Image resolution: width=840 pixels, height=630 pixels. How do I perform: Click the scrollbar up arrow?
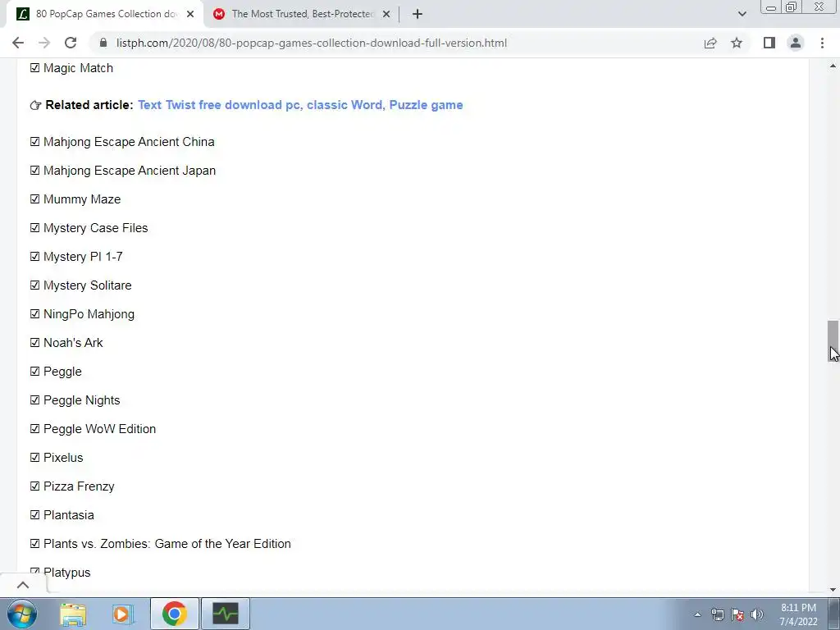tap(833, 66)
